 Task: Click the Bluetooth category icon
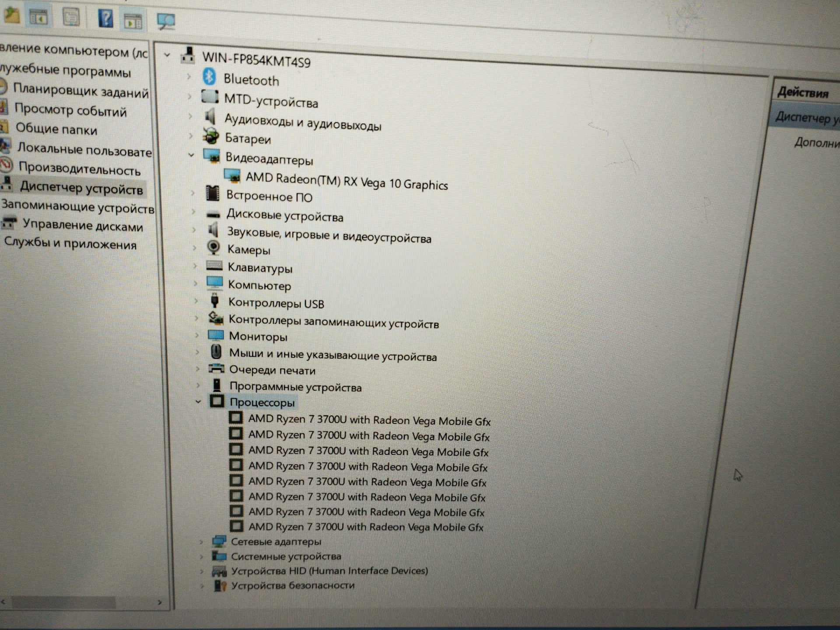[x=209, y=77]
